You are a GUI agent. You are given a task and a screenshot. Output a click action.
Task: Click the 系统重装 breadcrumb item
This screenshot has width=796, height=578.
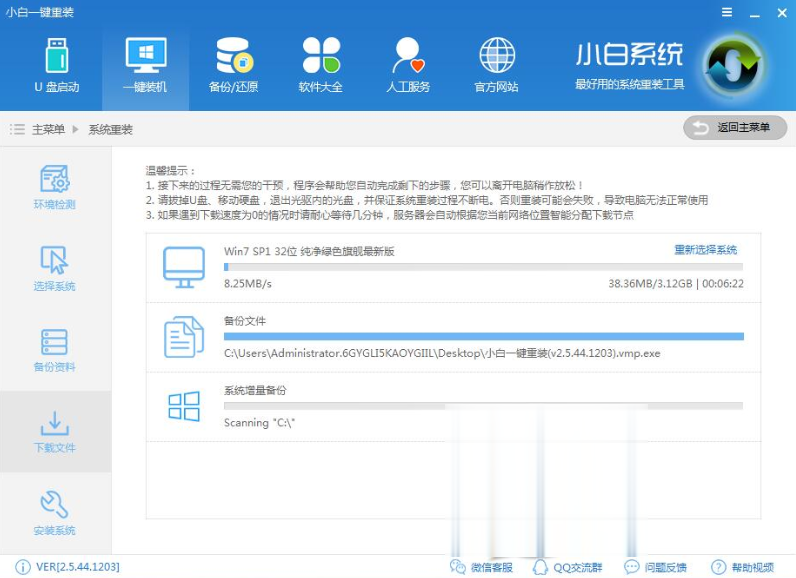[x=111, y=129]
